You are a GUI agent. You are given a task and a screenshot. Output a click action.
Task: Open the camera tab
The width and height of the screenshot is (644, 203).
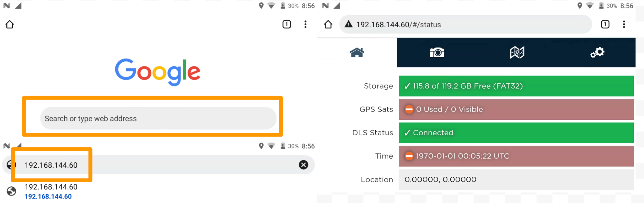[x=437, y=52]
